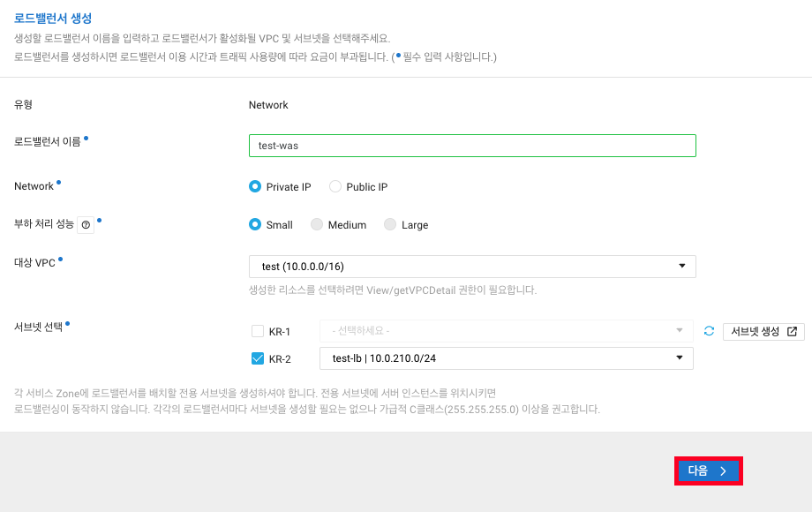Open the 대상 VPC dropdown
The image size is (812, 512).
472,267
